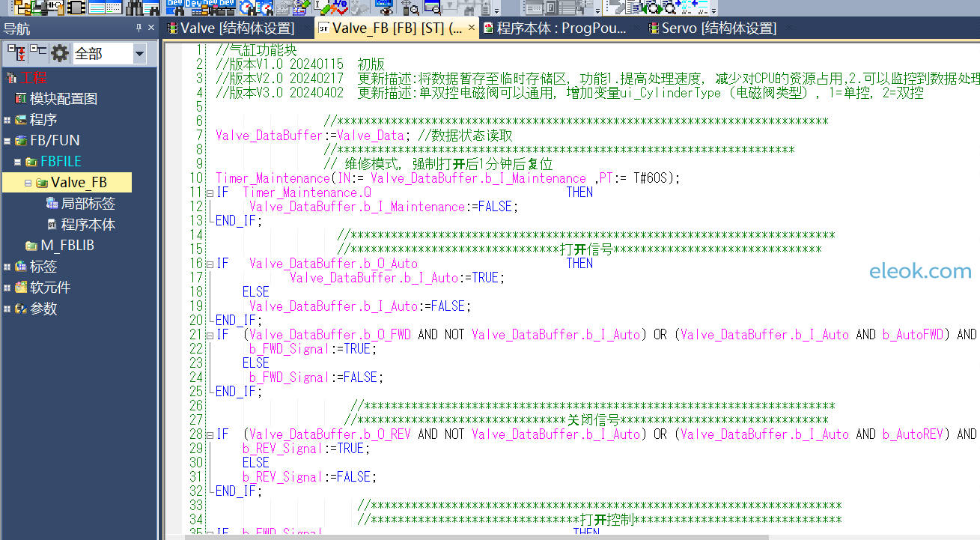Click the 打开控制 comment on line 34
980x540 pixels.
(609, 520)
